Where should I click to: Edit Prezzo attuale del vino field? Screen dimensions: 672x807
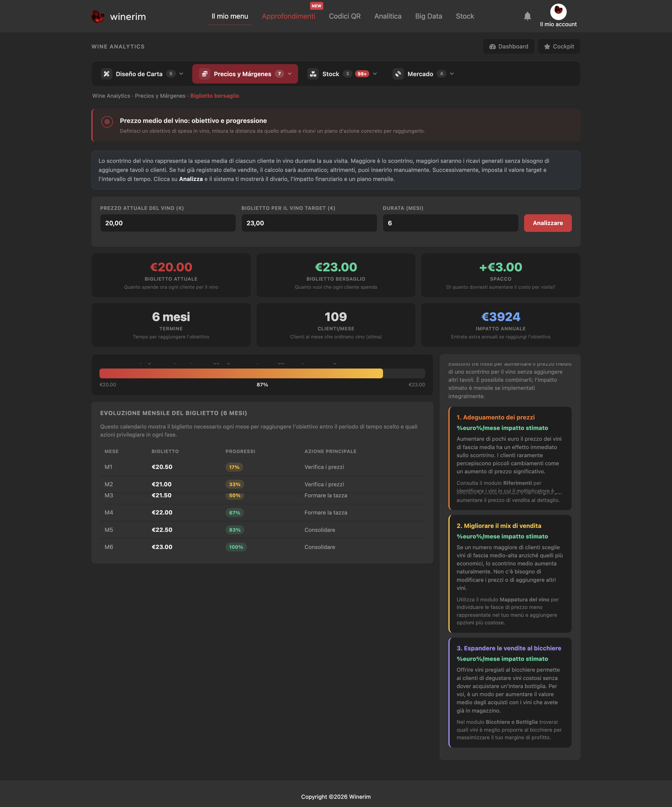pos(168,223)
